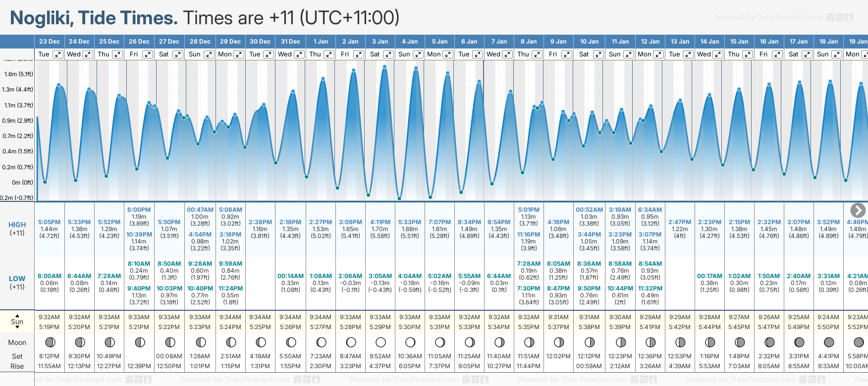Click the moon phase icon for 4 Jan
The width and height of the screenshot is (868, 386).
click(410, 342)
